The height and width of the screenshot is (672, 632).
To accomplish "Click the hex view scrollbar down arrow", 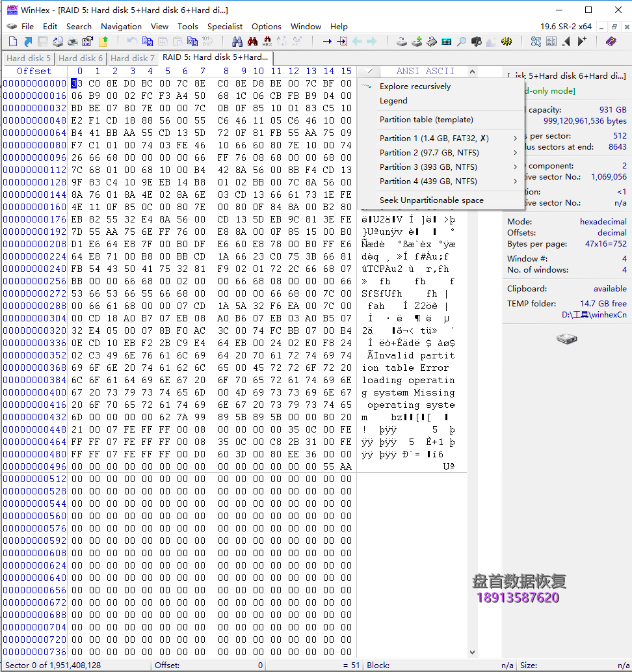I will tap(472, 652).
